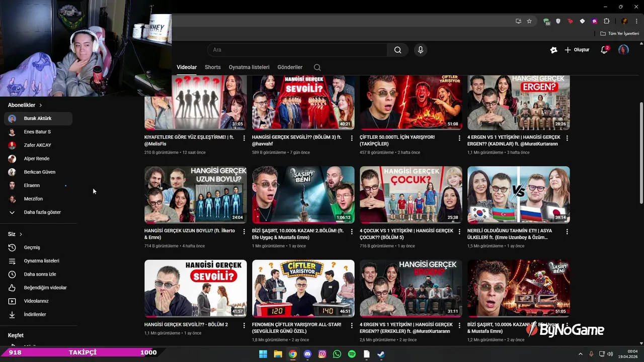
Task: Open Enes Batur S subscription channel
Action: 38,132
